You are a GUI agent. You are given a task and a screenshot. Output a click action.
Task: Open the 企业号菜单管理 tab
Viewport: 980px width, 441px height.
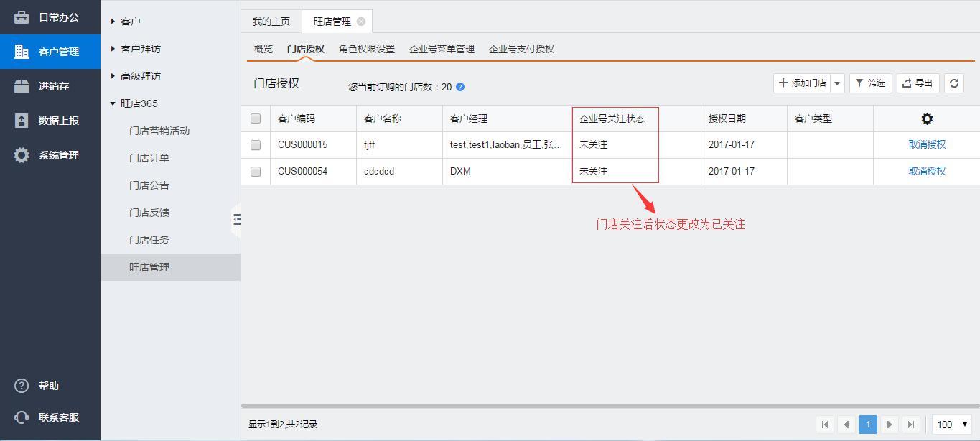[442, 49]
